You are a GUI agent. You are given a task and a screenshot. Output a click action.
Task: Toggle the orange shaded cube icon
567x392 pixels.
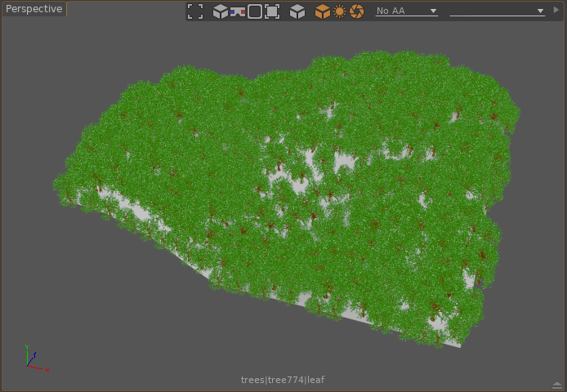[323, 11]
